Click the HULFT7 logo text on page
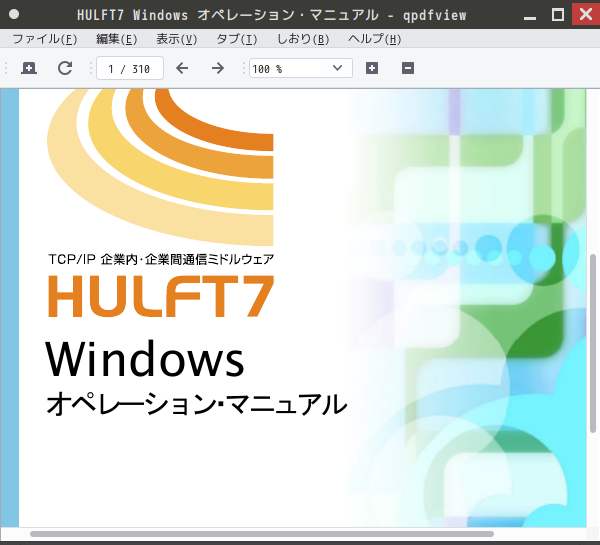Image resolution: width=600 pixels, height=545 pixels. click(x=161, y=296)
